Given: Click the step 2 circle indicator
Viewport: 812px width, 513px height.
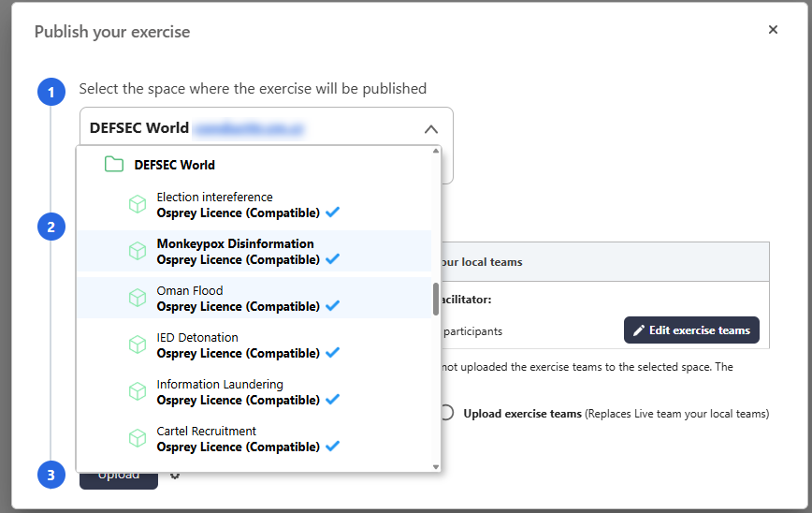Looking at the screenshot, I should coord(51,227).
